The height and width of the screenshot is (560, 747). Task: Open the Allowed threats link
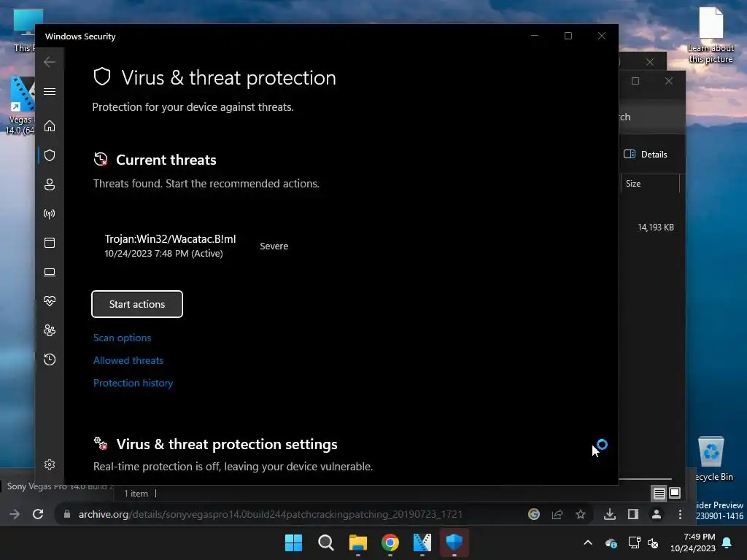(128, 360)
